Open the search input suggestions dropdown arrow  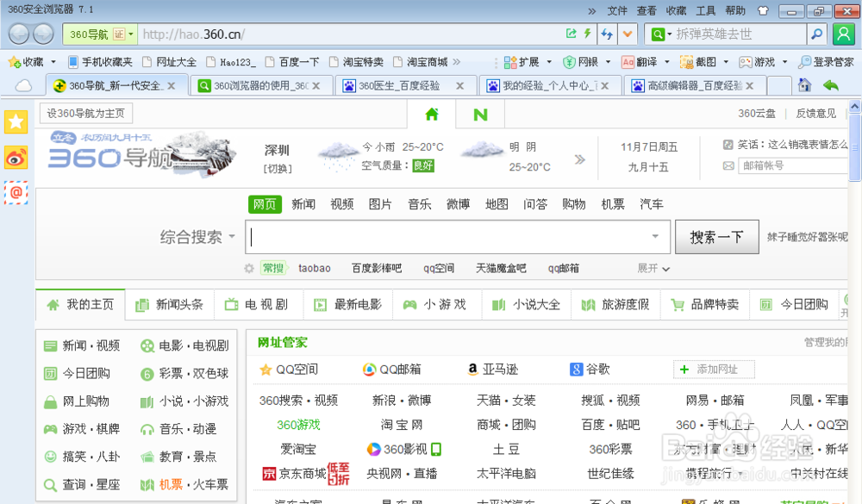point(655,236)
